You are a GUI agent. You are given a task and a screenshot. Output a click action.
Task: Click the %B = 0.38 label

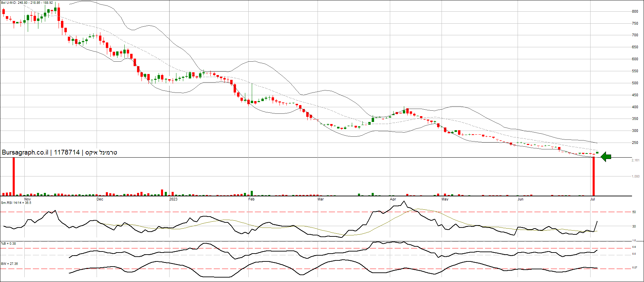point(9,244)
